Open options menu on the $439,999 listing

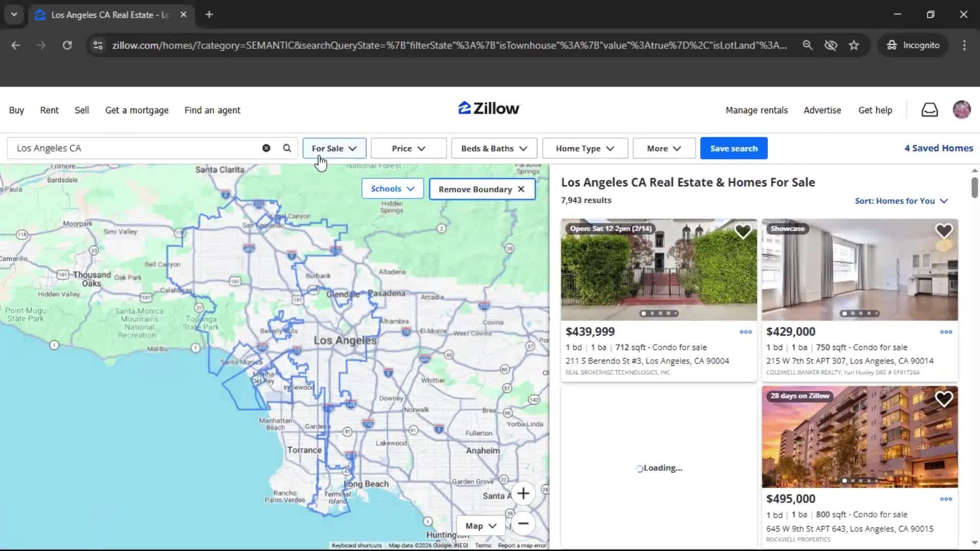pyautogui.click(x=745, y=332)
